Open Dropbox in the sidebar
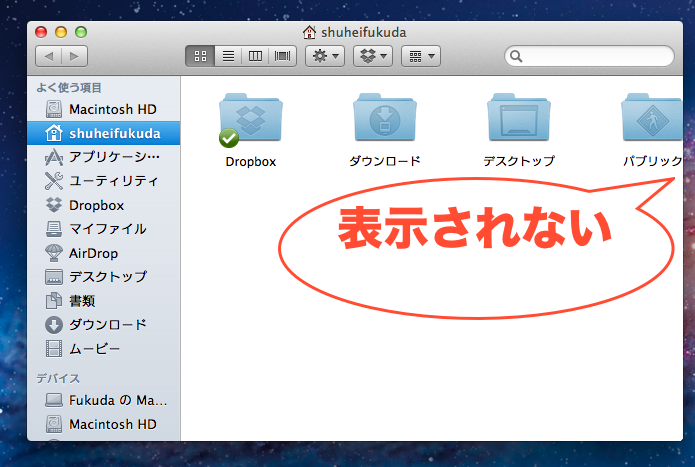Viewport: 695px width, 467px height. 104,205
